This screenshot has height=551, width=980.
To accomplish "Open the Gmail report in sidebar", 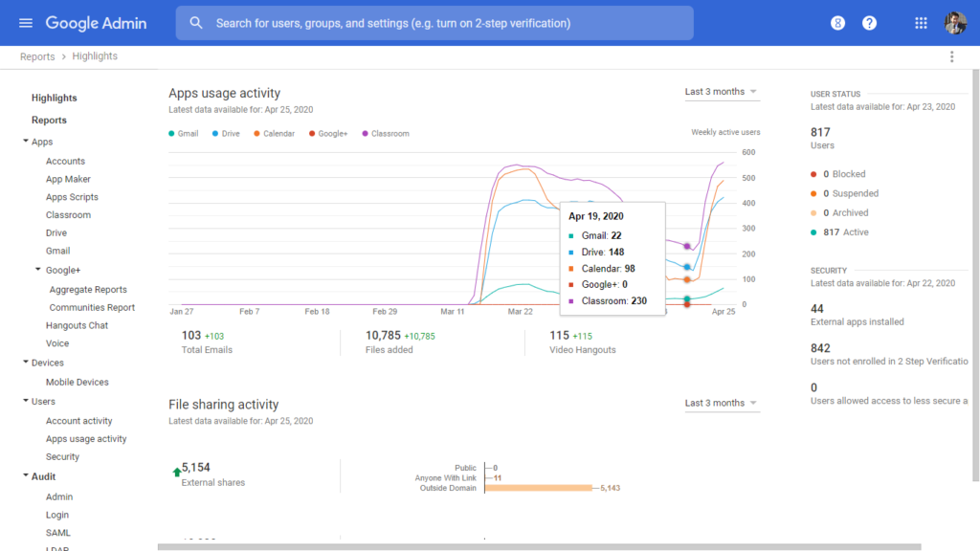I will [x=57, y=252].
